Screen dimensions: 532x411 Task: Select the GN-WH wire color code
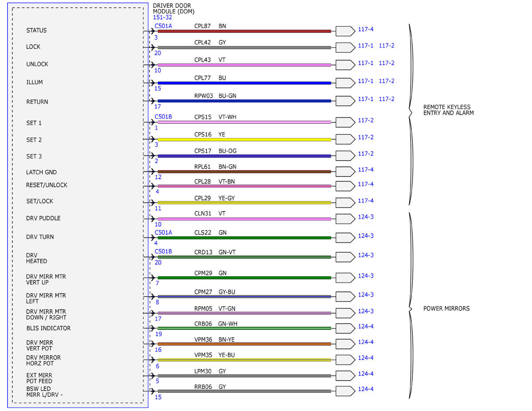click(x=228, y=324)
